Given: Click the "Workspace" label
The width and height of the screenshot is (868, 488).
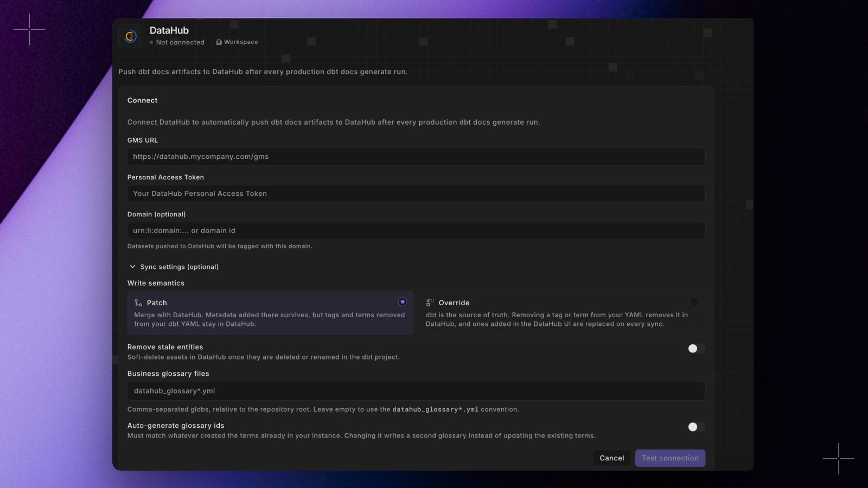Looking at the screenshot, I should [241, 42].
